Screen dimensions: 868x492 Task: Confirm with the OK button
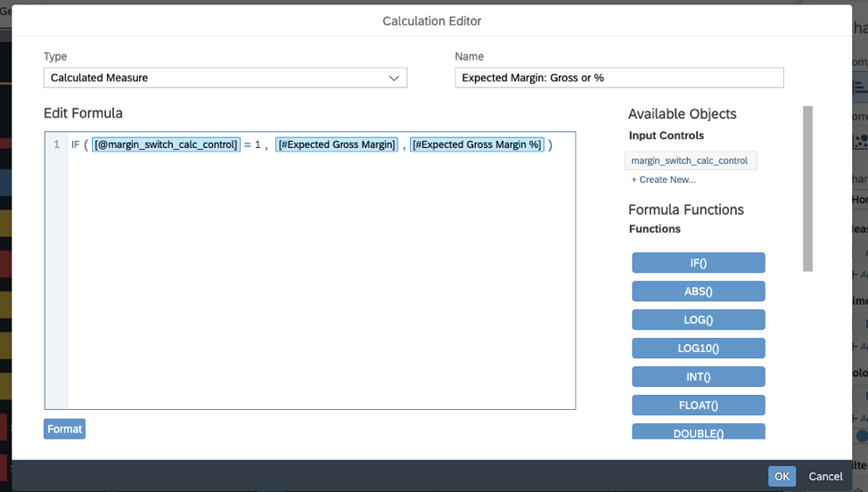[x=782, y=477]
